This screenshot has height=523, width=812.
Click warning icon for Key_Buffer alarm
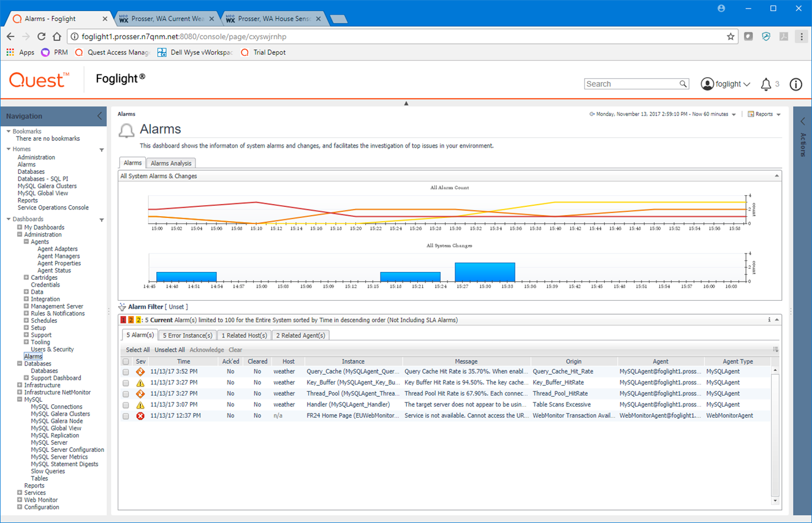(x=140, y=383)
